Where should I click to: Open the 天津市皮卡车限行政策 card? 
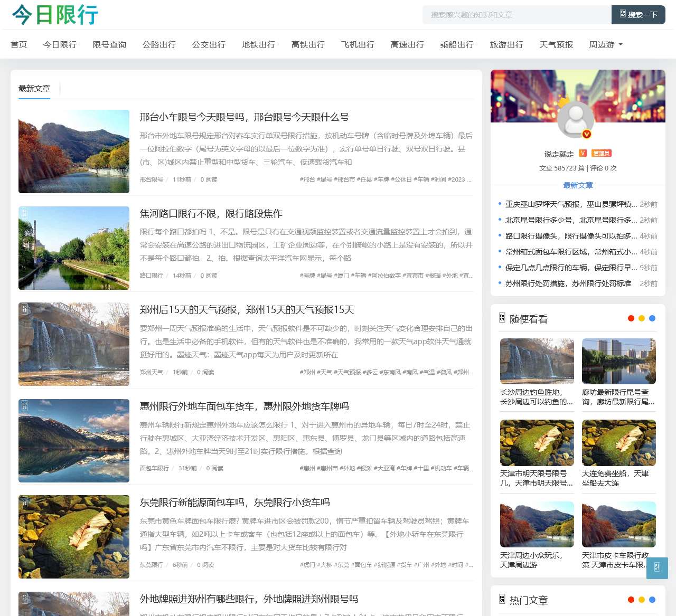618,536
